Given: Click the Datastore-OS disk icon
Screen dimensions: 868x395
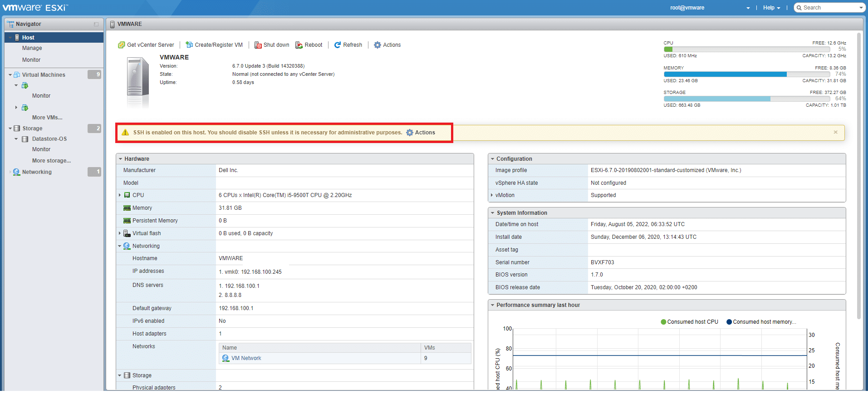Looking at the screenshot, I should (25, 139).
